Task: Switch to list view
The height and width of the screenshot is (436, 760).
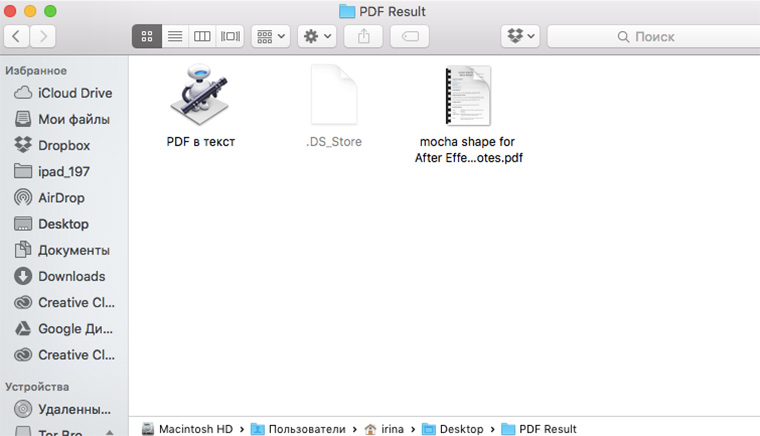Action: click(x=175, y=36)
